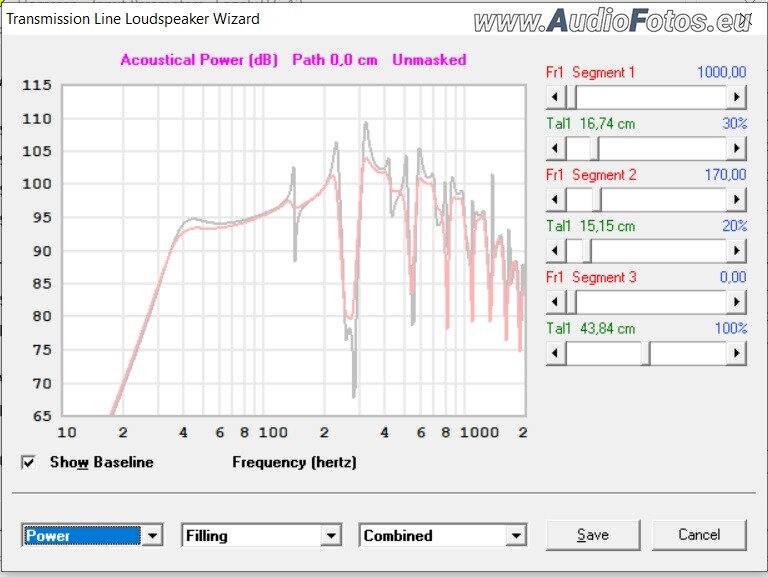
Task: Click the Tal1 43,84 cm slider thumb
Action: coord(646,353)
